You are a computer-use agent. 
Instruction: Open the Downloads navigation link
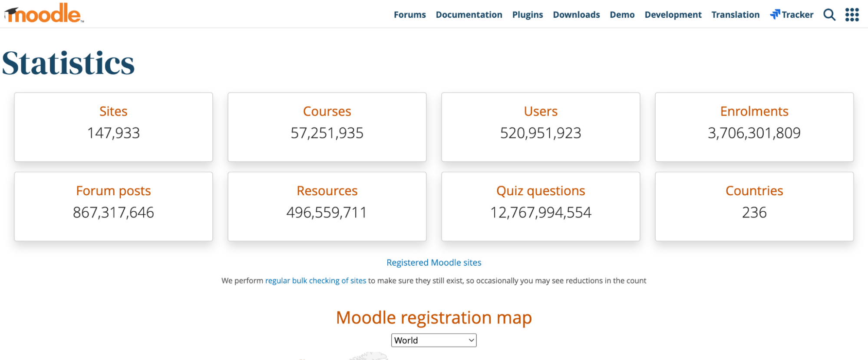coord(576,15)
